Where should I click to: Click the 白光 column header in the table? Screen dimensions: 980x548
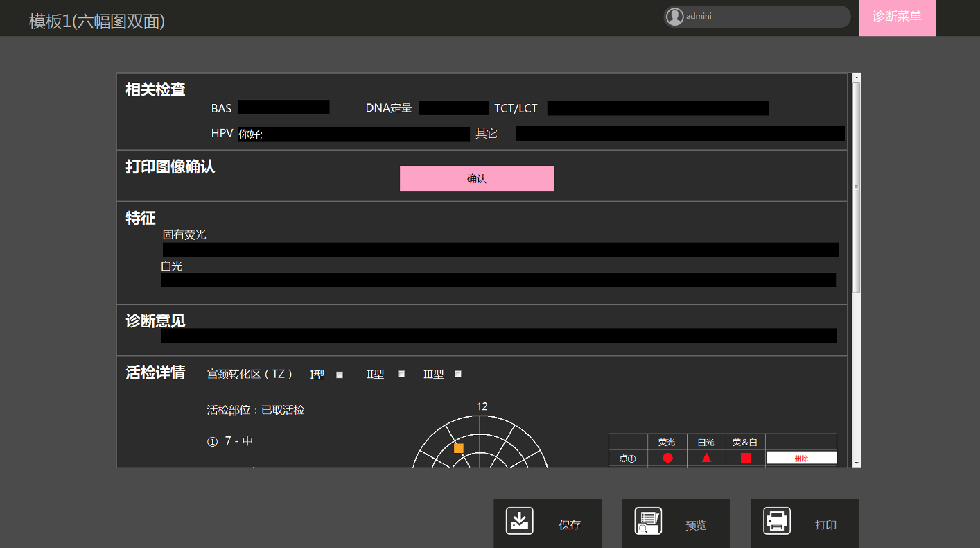(706, 442)
